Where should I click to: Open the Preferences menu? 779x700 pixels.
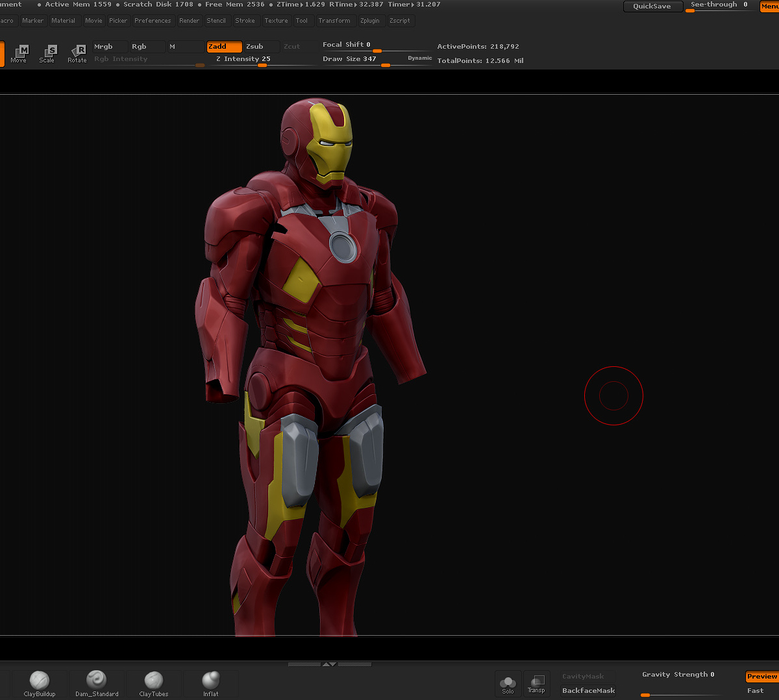[x=153, y=21]
